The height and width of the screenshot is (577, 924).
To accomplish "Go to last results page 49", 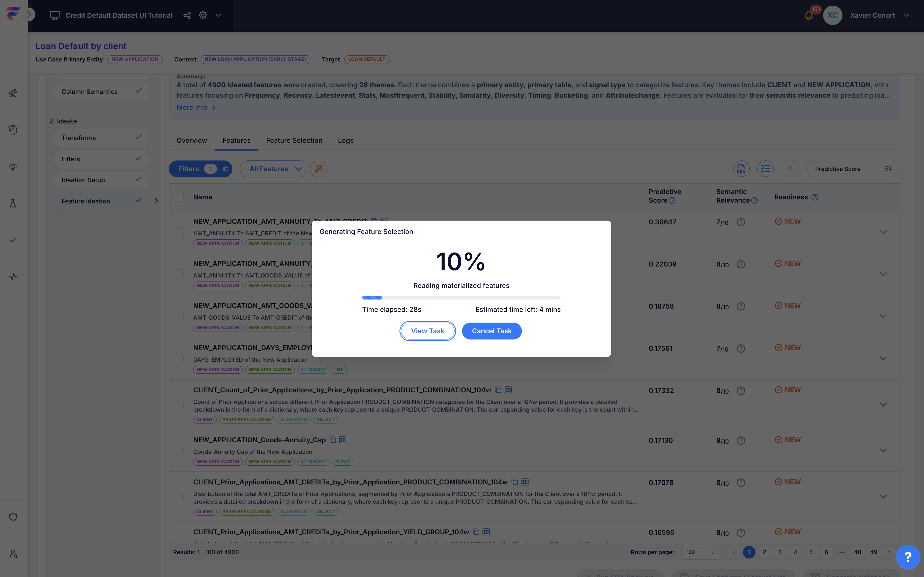I will (874, 552).
